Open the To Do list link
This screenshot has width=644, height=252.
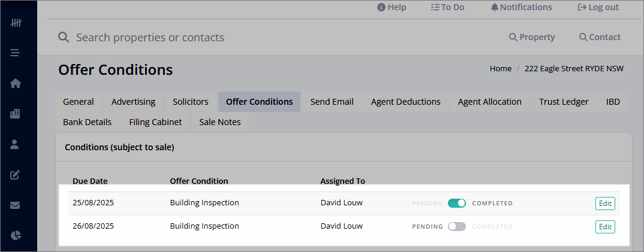(447, 7)
